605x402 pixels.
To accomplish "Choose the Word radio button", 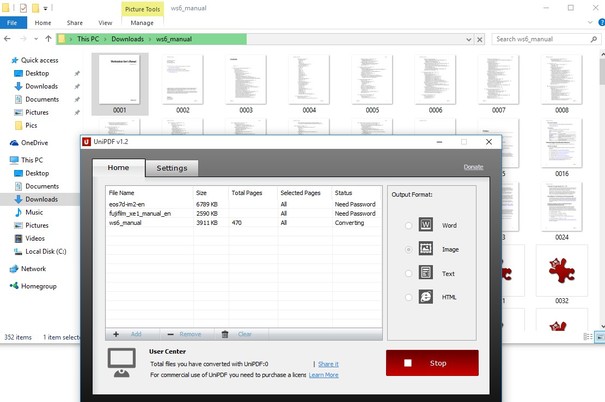I will point(408,225).
